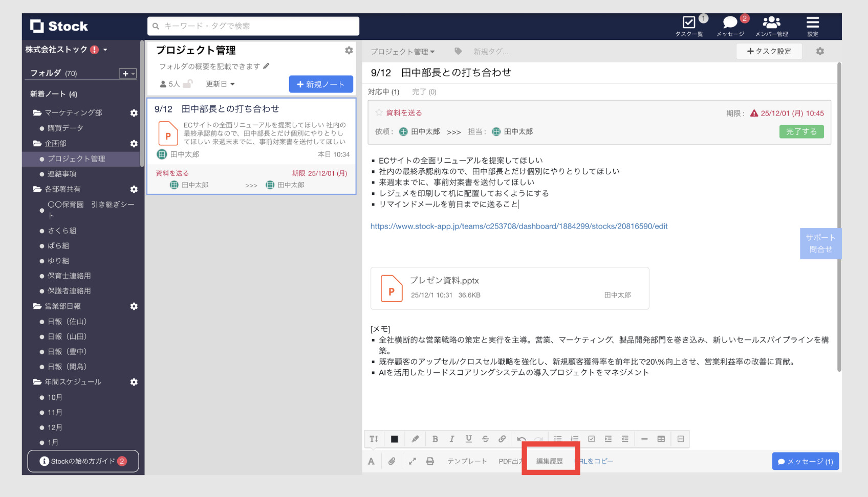
Task: Click the 完了する button on the task
Action: [801, 131]
